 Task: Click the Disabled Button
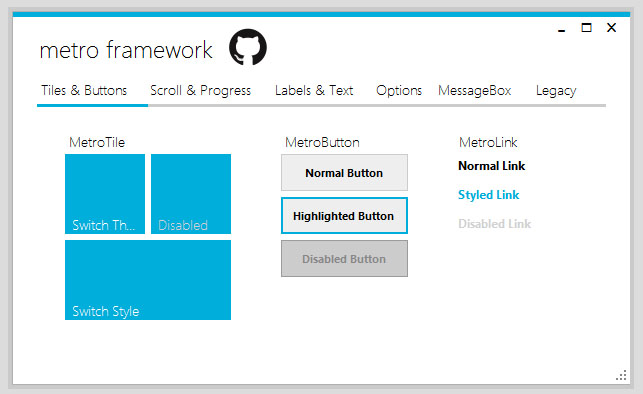(344, 259)
